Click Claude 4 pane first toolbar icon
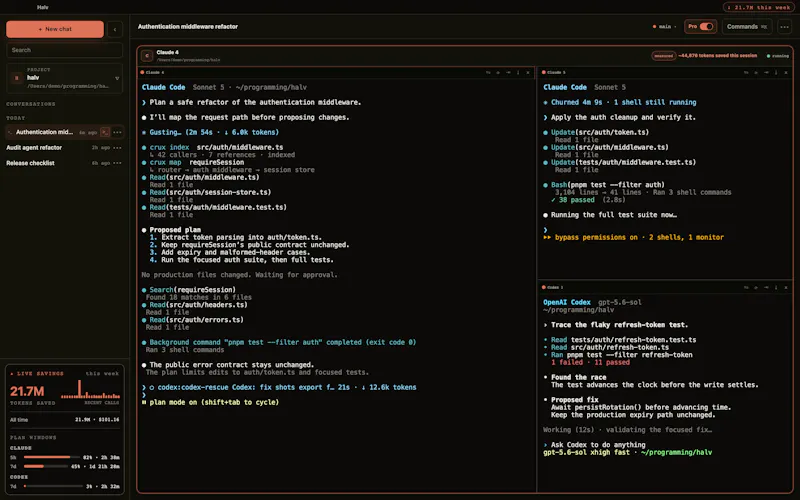 tap(488, 72)
